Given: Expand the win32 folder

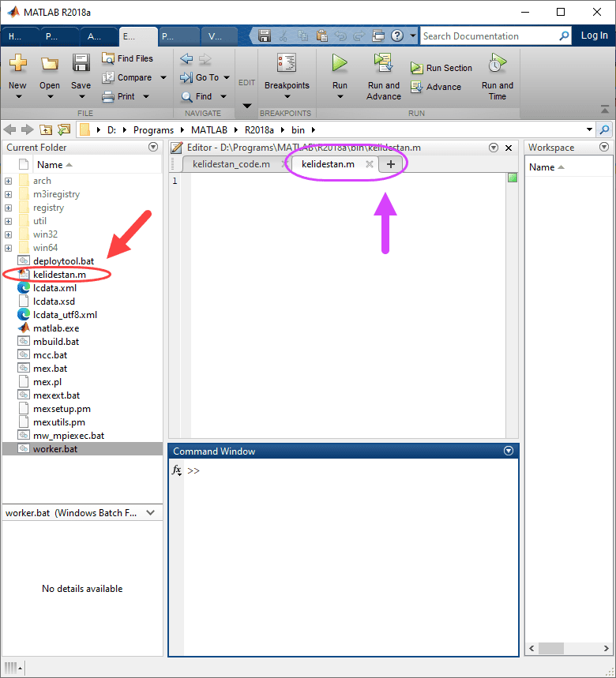Looking at the screenshot, I should pos(8,234).
